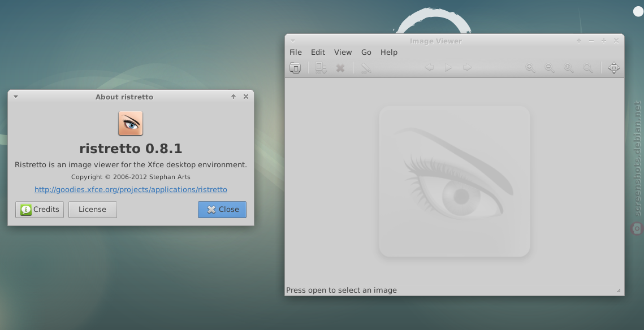Click the 'About ristretto' title bar text

point(124,97)
